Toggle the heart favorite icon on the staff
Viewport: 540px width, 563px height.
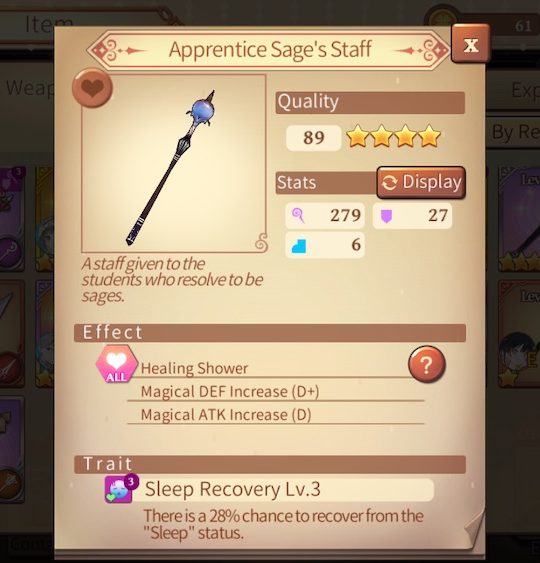pos(92,88)
